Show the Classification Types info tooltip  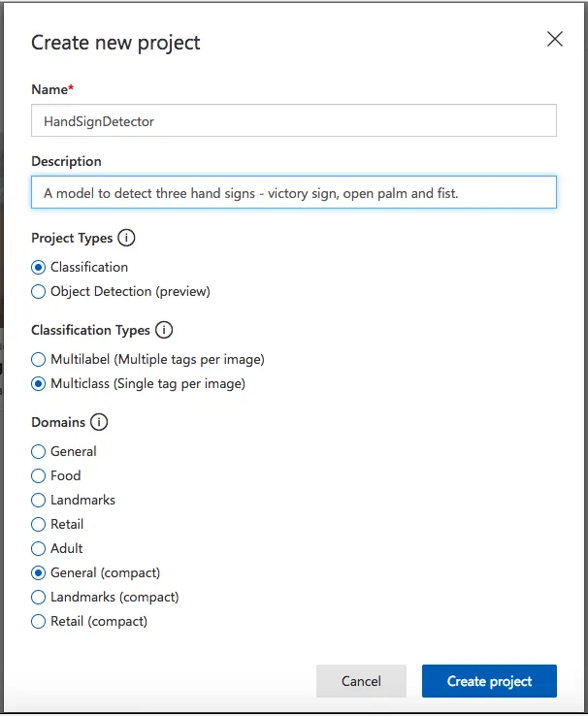pyautogui.click(x=164, y=330)
